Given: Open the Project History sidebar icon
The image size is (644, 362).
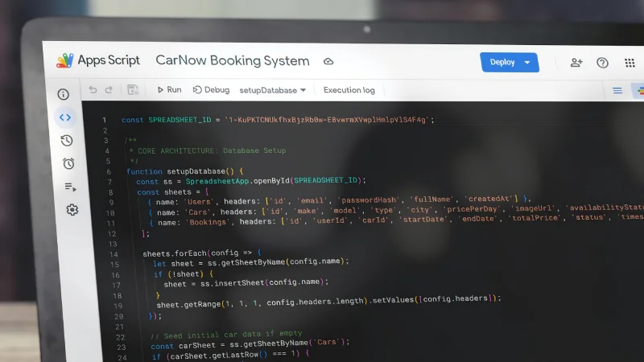Looking at the screenshot, I should click(x=67, y=140).
